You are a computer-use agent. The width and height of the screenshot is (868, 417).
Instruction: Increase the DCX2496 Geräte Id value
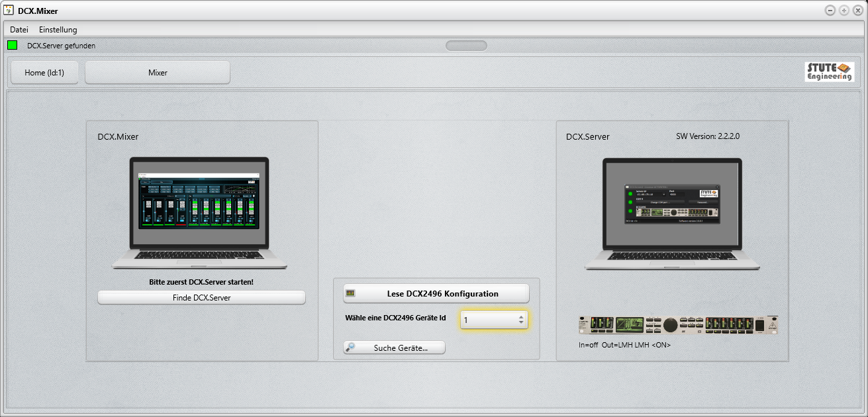point(521,317)
